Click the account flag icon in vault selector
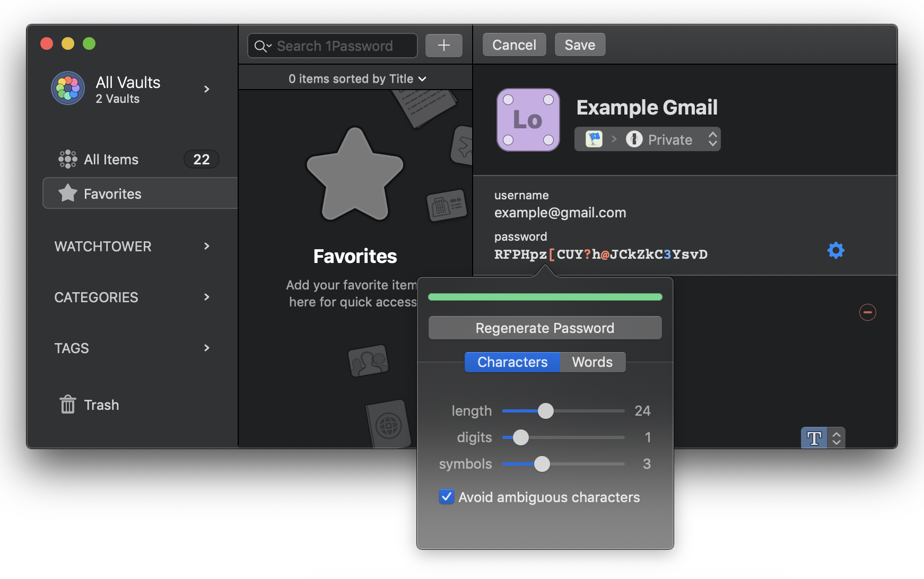The image size is (924, 579). [x=594, y=139]
